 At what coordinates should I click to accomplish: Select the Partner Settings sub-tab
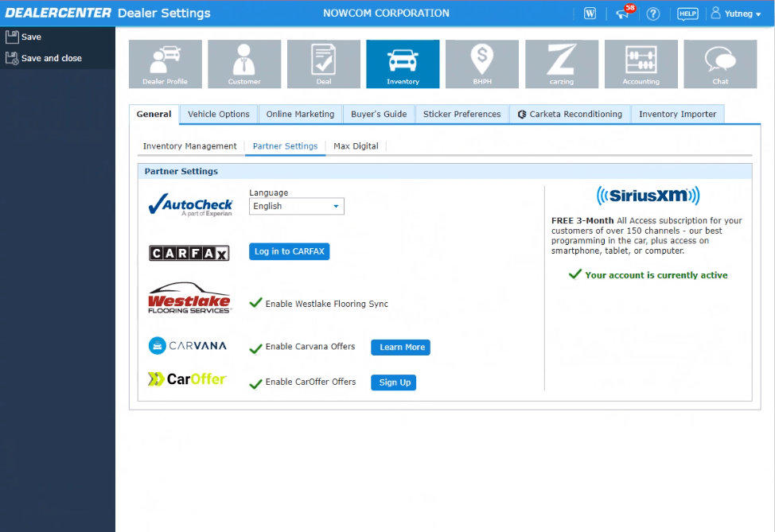point(285,146)
